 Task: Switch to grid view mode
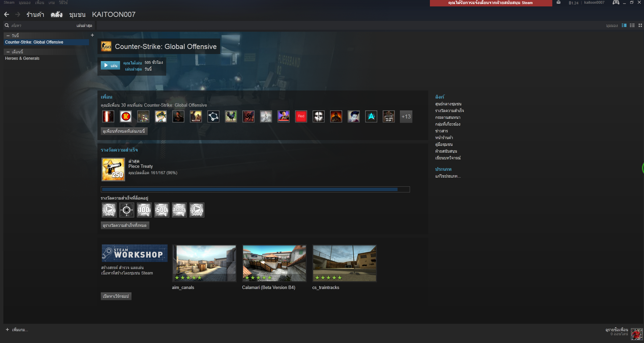[640, 25]
